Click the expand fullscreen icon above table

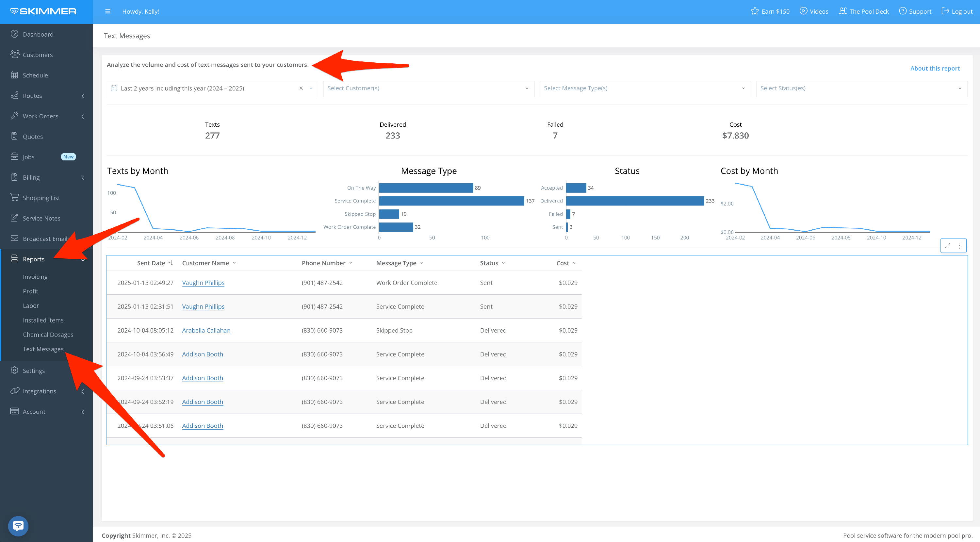(948, 246)
